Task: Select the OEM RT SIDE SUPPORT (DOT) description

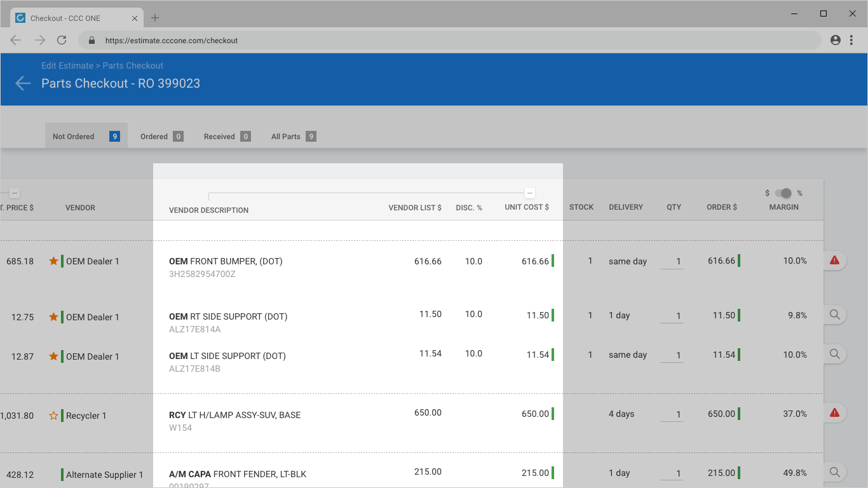Action: 228,316
